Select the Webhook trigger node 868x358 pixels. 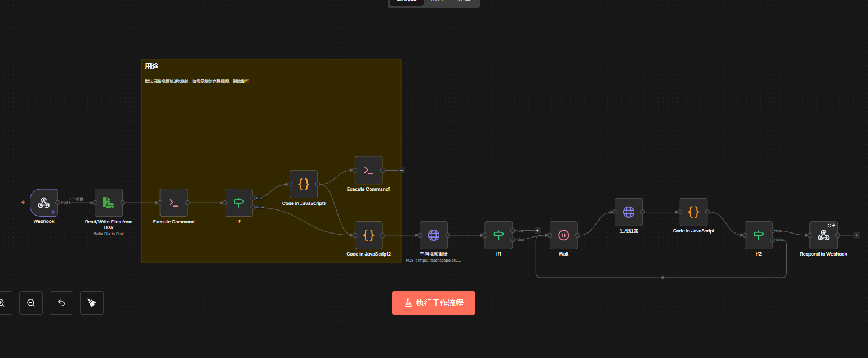(43, 203)
